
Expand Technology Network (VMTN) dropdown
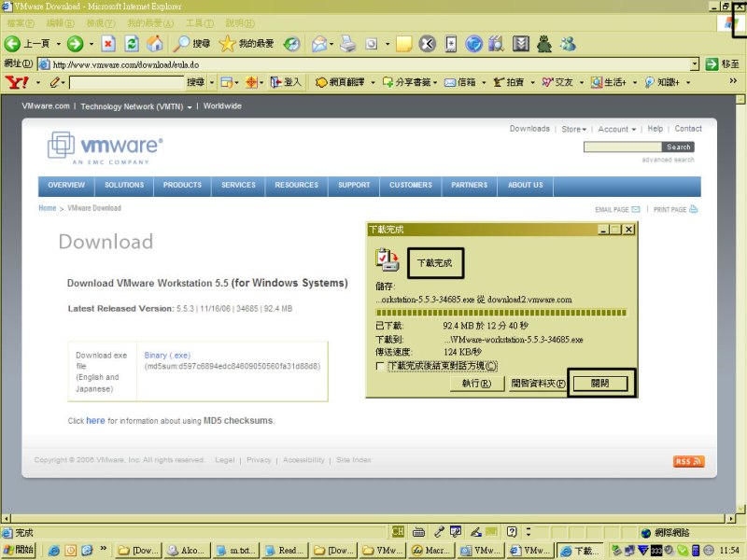click(190, 107)
